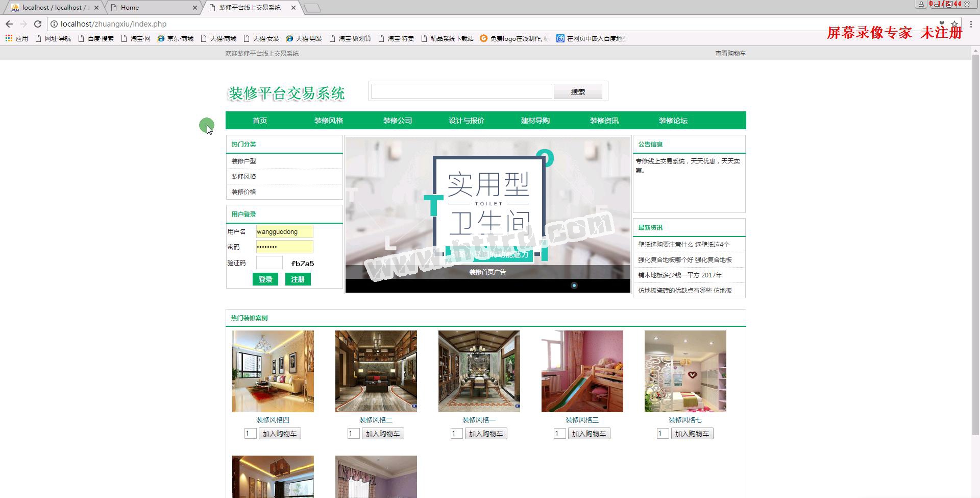980x498 pixels.
Task: Click the browser back arrow
Action: coord(9,24)
